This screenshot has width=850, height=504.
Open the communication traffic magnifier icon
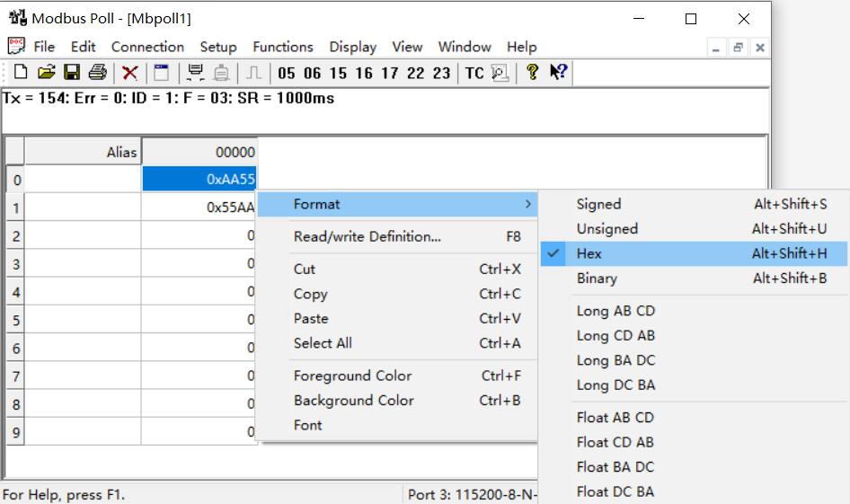(500, 73)
